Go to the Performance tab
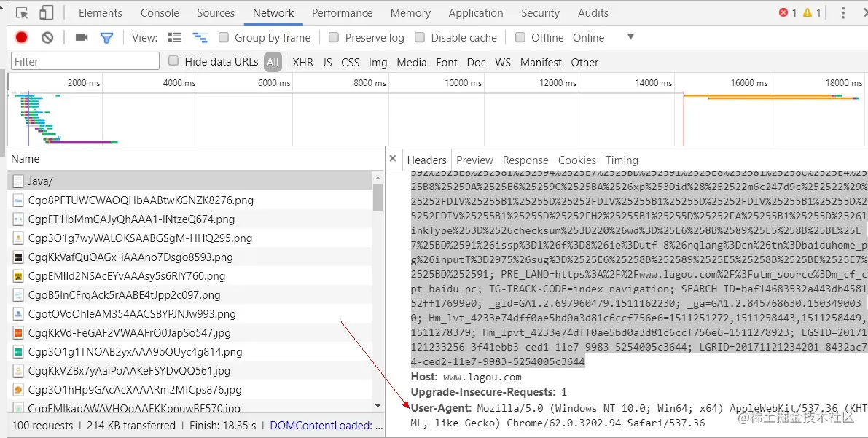Image resolution: width=868 pixels, height=438 pixels. tap(342, 12)
